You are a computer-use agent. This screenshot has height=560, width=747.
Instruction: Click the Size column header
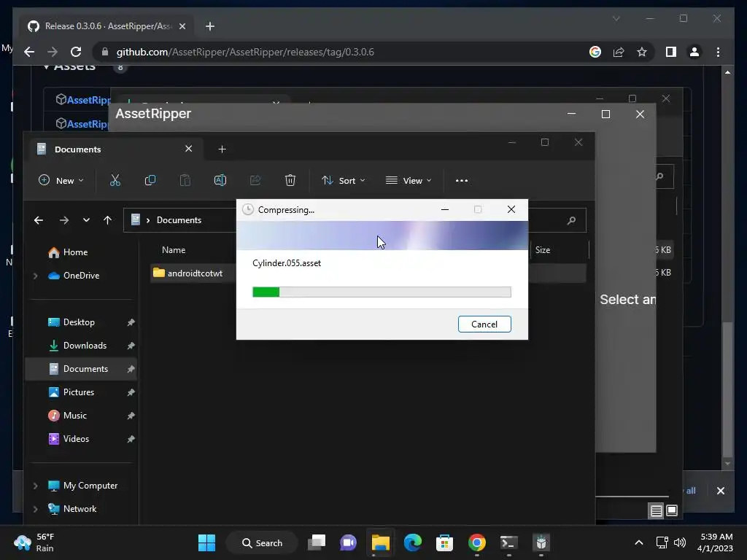point(542,250)
